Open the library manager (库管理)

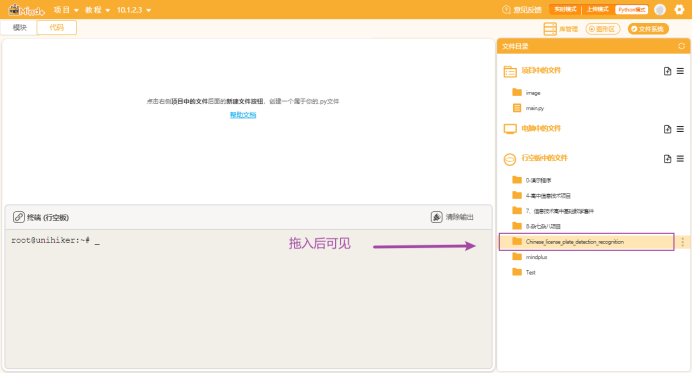pos(560,29)
